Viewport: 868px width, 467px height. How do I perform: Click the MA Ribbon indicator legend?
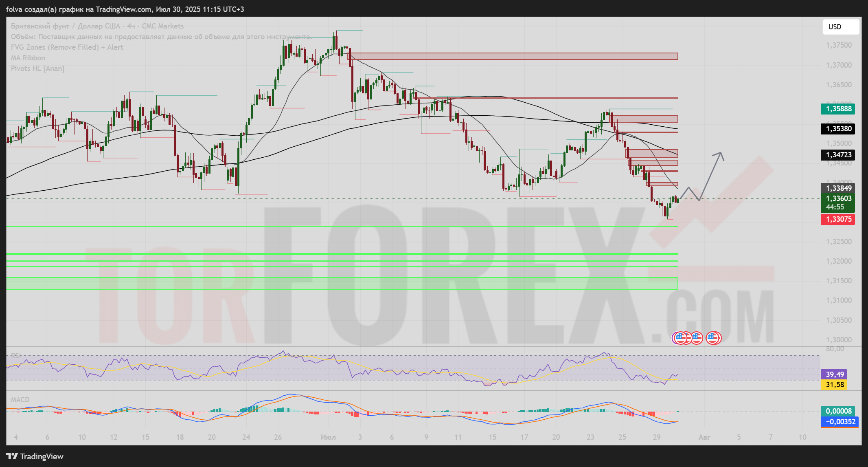(x=28, y=58)
